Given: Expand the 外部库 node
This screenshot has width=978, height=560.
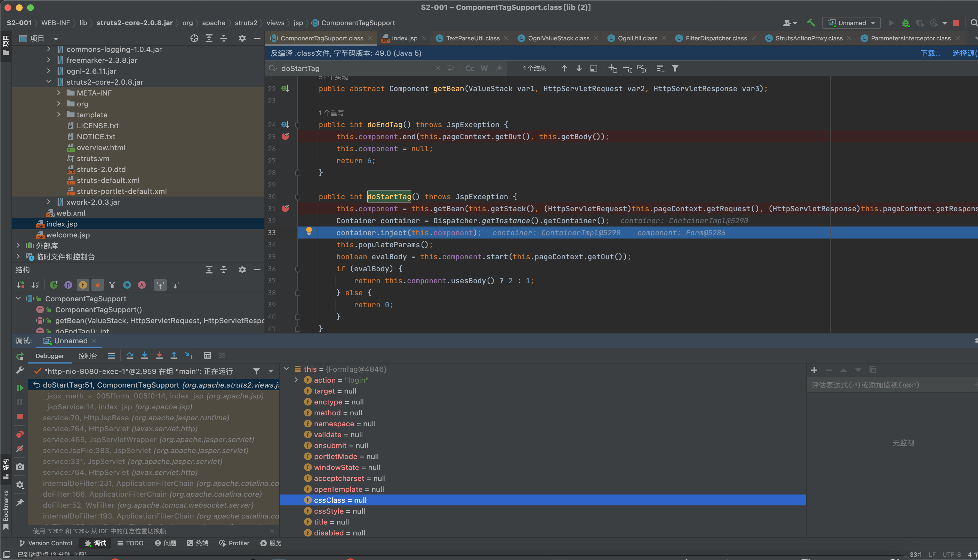Looking at the screenshot, I should 18,245.
